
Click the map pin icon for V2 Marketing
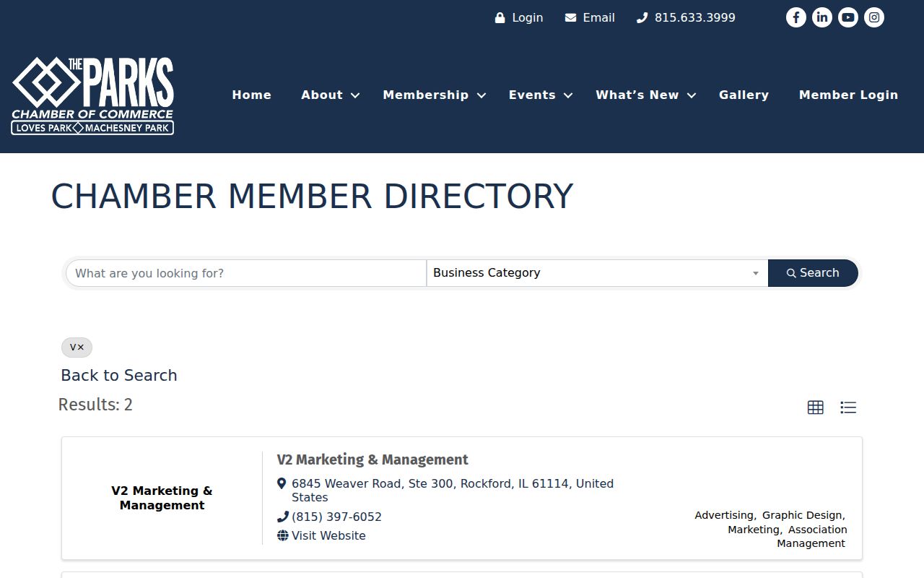pyautogui.click(x=282, y=483)
